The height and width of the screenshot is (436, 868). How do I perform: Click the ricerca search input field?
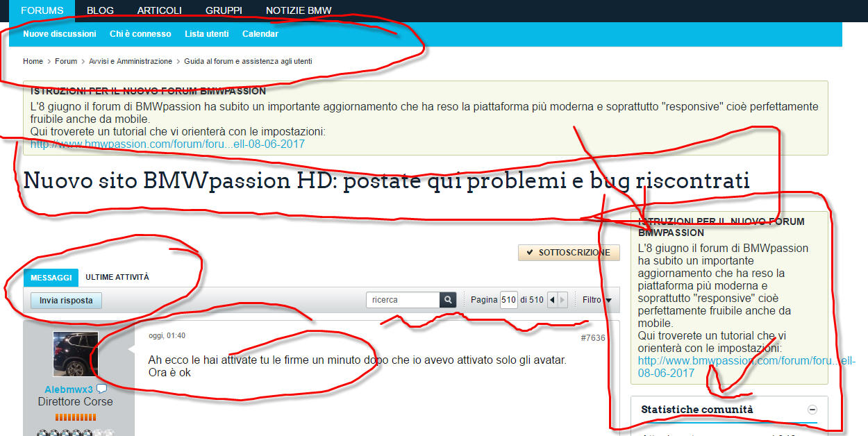point(403,300)
